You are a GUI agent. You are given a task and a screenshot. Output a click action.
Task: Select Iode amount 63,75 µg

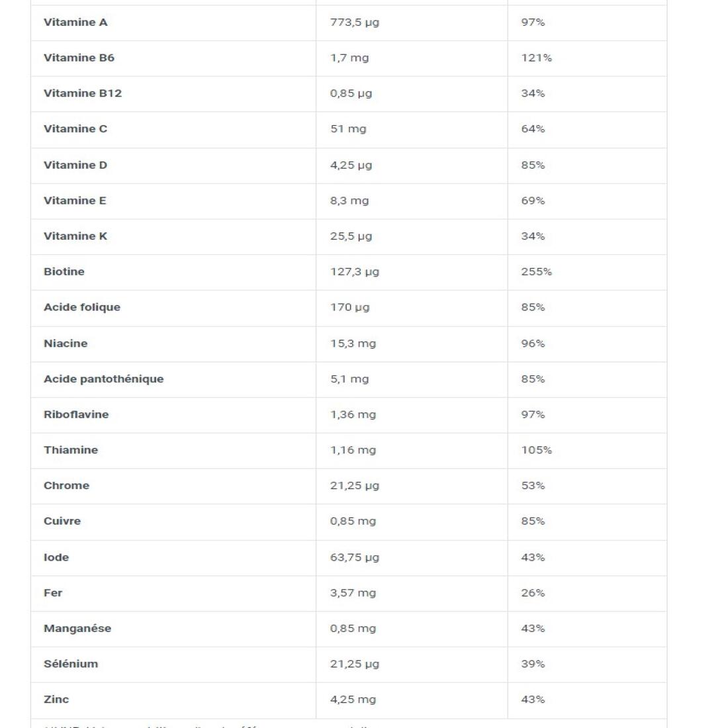point(355,558)
